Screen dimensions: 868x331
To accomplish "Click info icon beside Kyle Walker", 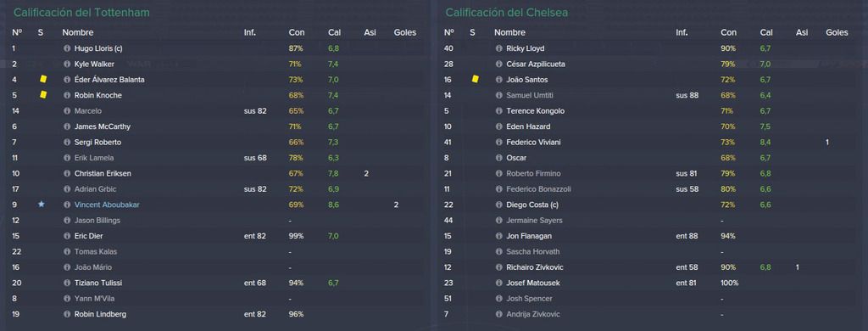I will tap(67, 65).
